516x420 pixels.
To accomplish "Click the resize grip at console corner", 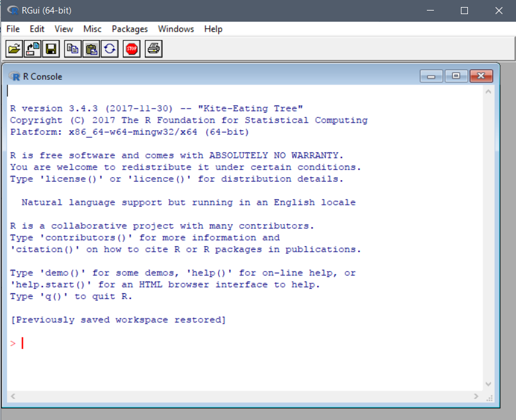I will pos(490,398).
